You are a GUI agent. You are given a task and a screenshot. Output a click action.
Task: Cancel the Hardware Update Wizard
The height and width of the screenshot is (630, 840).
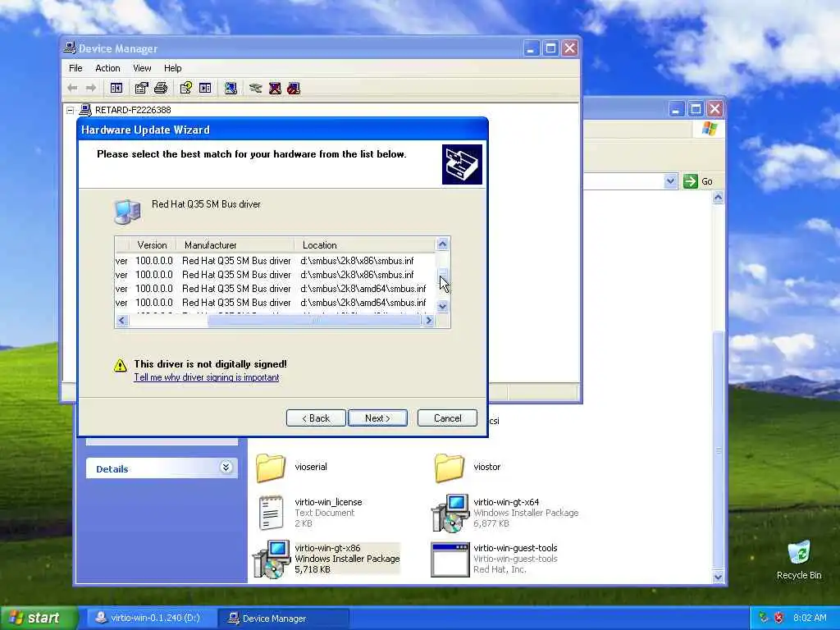(x=447, y=418)
